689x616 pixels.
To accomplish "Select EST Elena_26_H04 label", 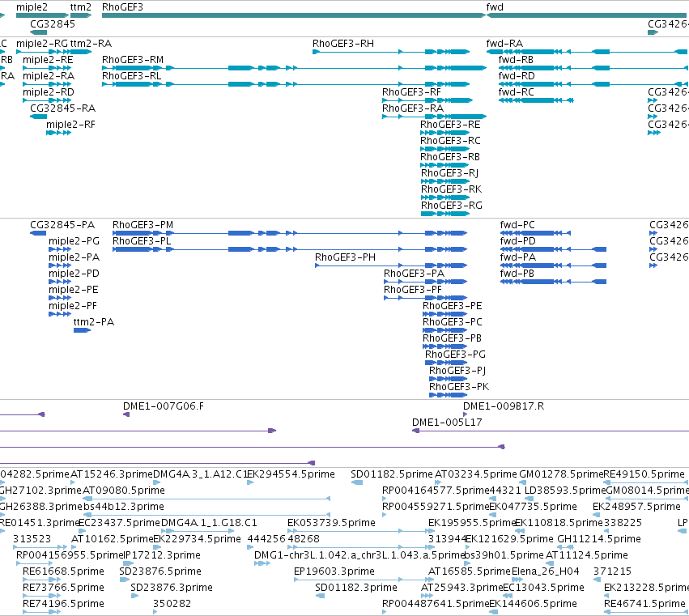I will coord(546,571).
